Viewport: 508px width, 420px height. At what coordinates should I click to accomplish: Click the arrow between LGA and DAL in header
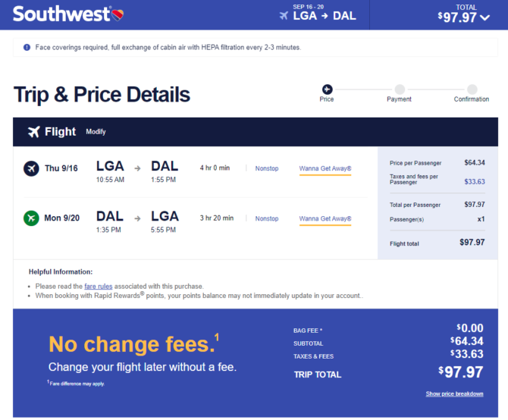point(325,16)
